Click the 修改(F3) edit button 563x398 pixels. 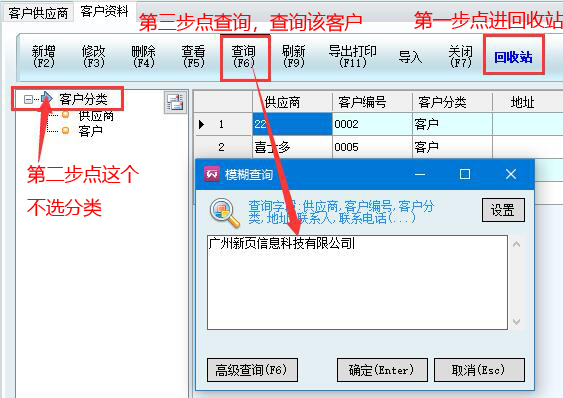(93, 57)
